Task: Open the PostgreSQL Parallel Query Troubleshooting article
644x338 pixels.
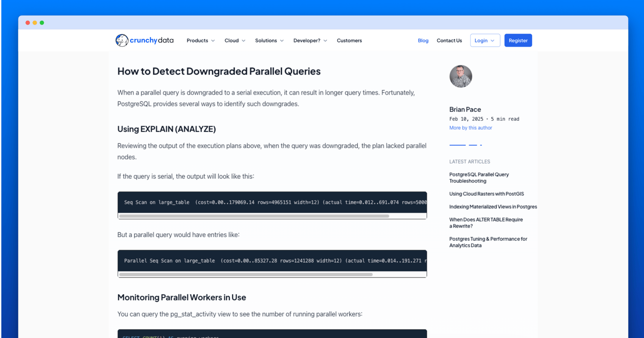Action: pos(479,177)
